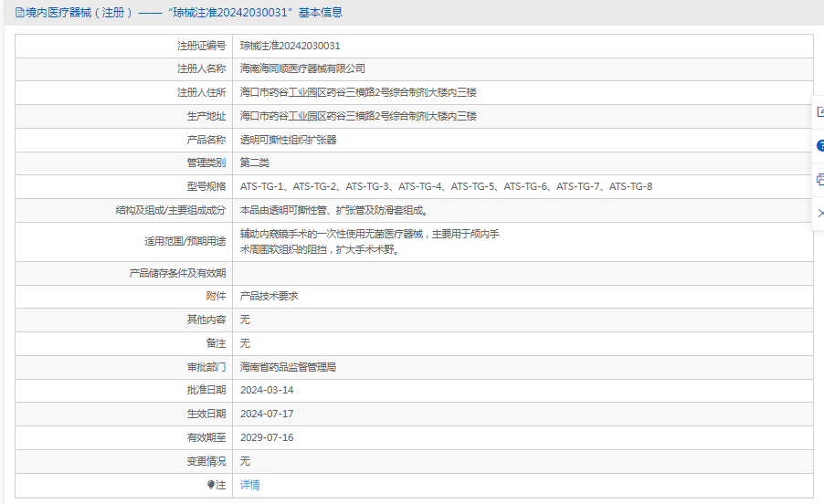The height and width of the screenshot is (504, 824).
Task: Select the 第二类 management category value
Action: (254, 163)
